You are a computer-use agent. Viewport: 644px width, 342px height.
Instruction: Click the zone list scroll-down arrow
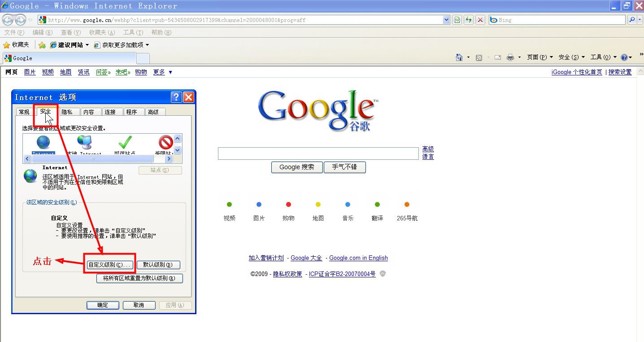(x=177, y=150)
